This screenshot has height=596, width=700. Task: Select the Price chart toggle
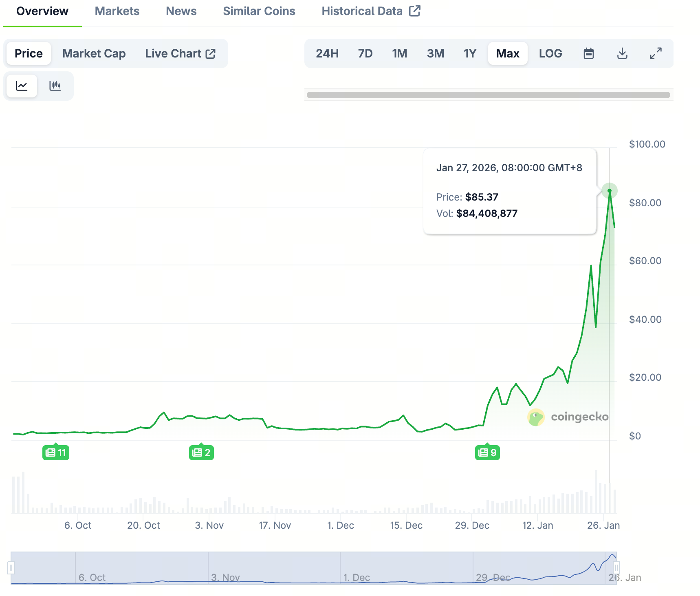click(x=28, y=53)
